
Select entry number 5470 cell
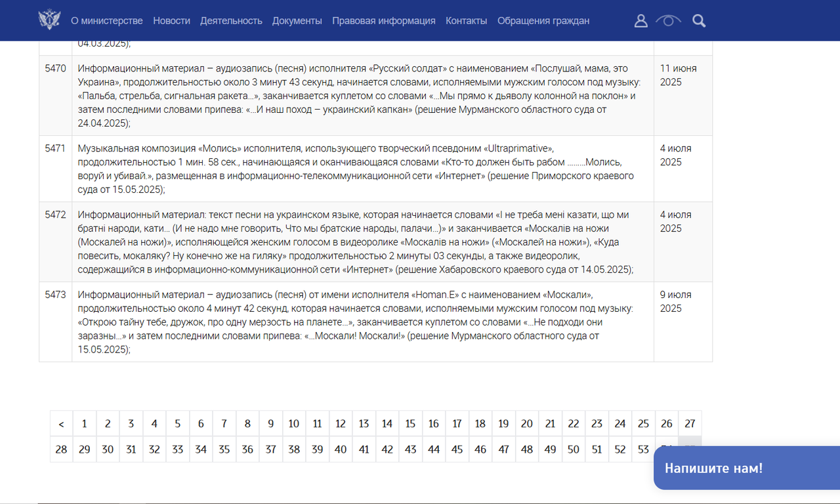(x=56, y=95)
